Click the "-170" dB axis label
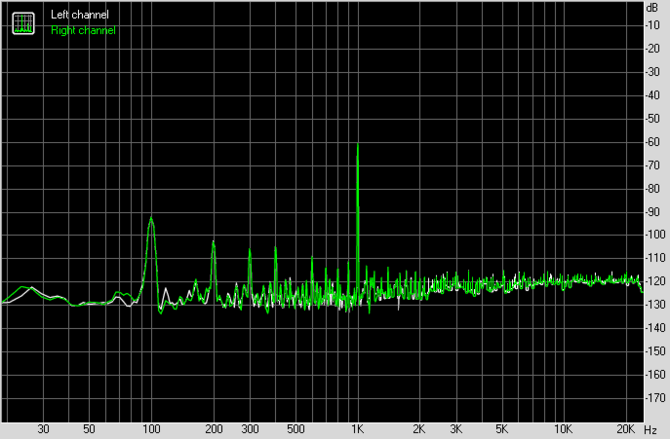This screenshot has height=439, width=670. 656,398
